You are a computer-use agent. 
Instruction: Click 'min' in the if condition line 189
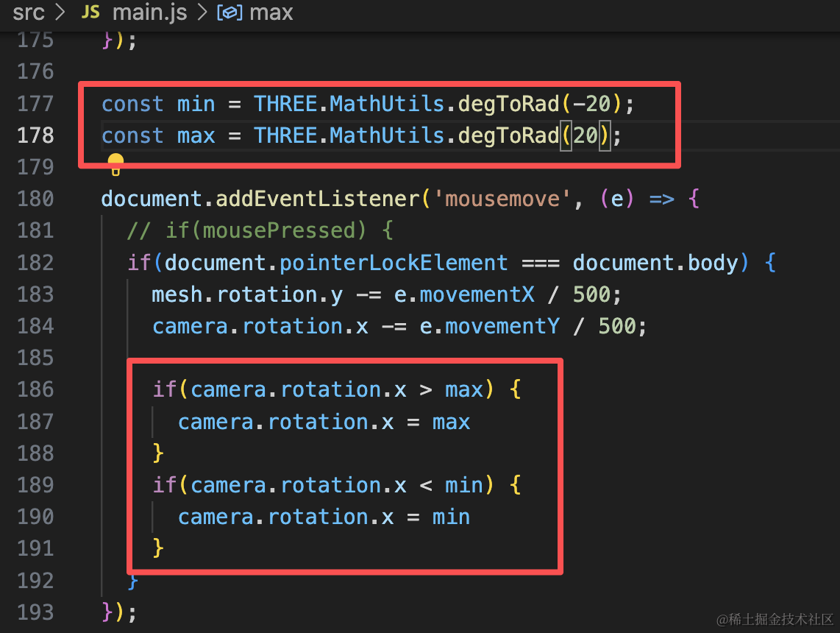pos(464,485)
